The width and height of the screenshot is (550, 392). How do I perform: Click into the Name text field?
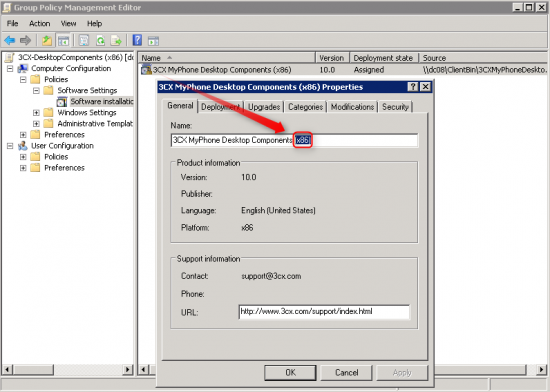pos(294,140)
